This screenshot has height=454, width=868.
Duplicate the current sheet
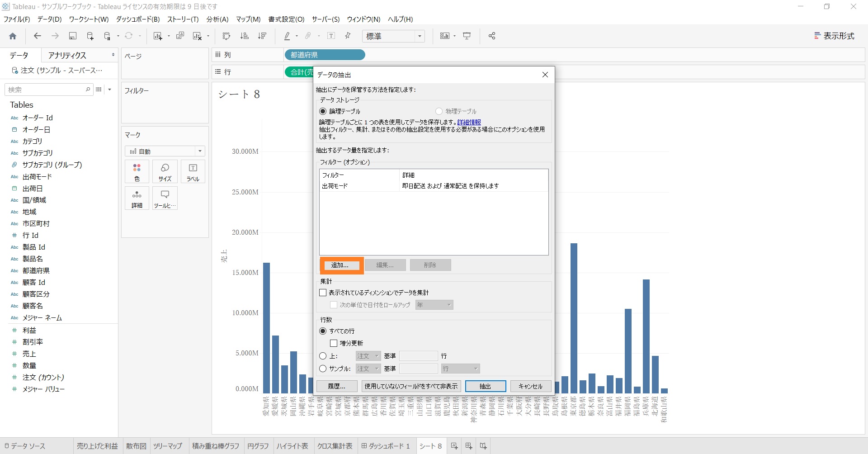pyautogui.click(x=180, y=36)
